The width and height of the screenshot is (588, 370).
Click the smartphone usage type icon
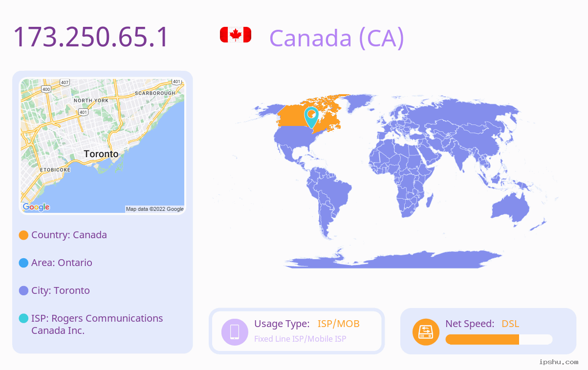[235, 331]
